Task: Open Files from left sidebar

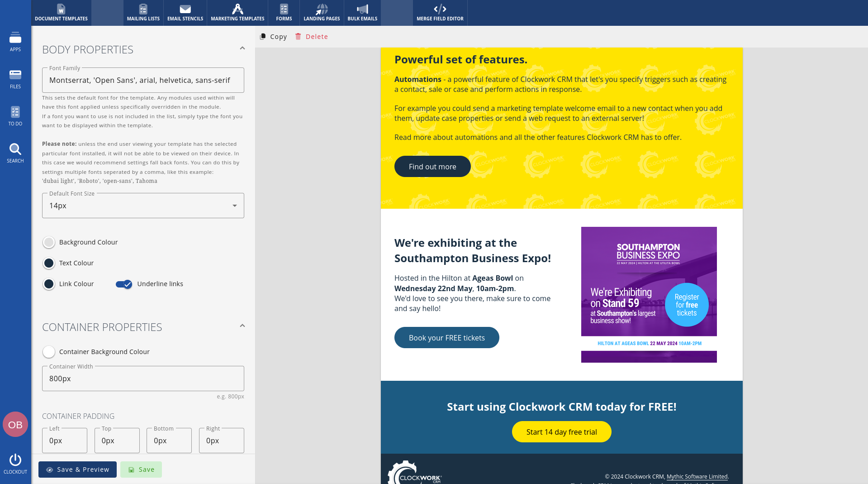Action: click(x=15, y=79)
